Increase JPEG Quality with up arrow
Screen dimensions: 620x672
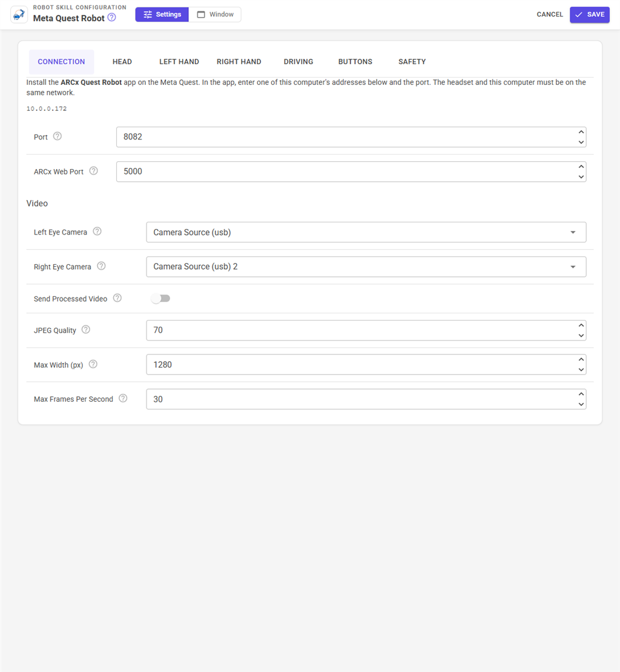tap(581, 325)
